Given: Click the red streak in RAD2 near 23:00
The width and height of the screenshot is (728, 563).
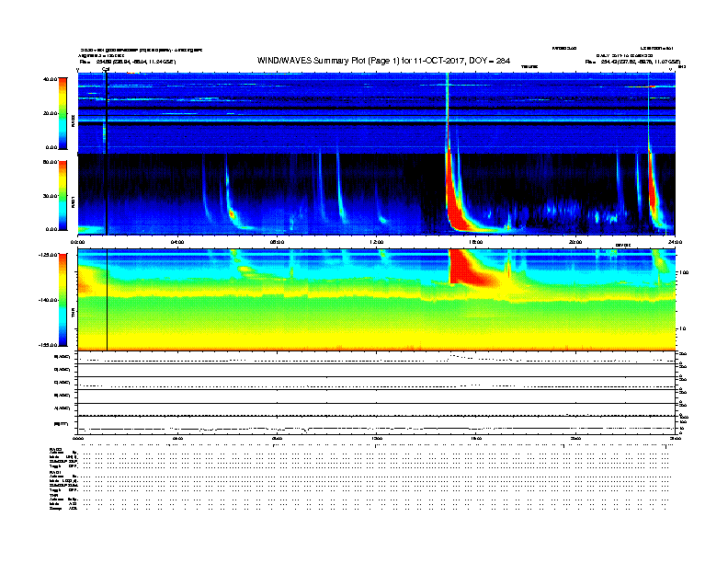Looking at the screenshot, I should click(650, 86).
